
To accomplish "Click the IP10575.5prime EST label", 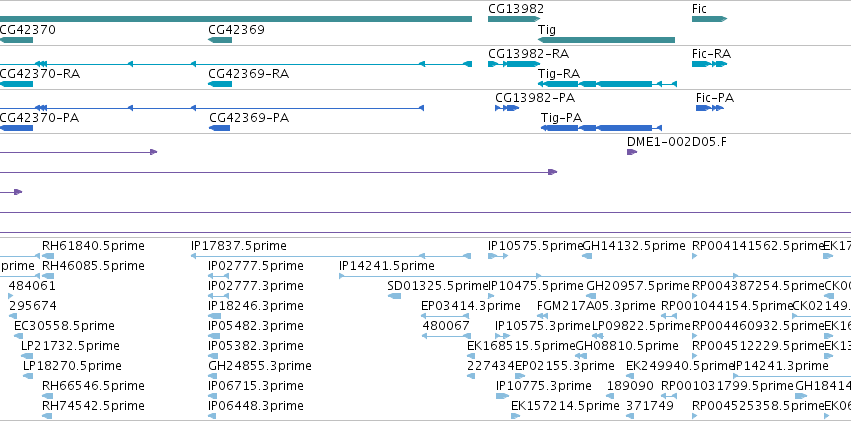I will [x=535, y=246].
